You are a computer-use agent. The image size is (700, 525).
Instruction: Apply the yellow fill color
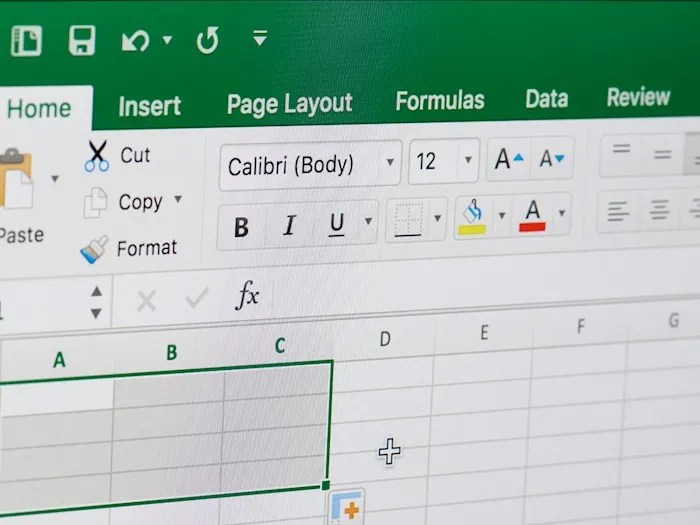pyautogui.click(x=471, y=216)
